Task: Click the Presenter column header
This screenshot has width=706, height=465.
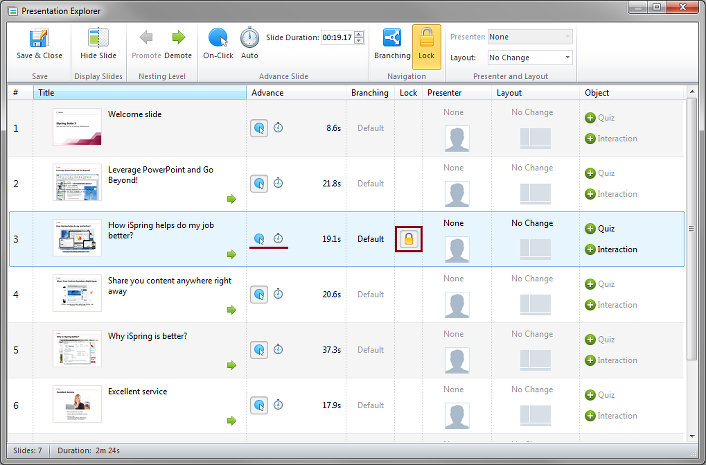Action: point(457,93)
